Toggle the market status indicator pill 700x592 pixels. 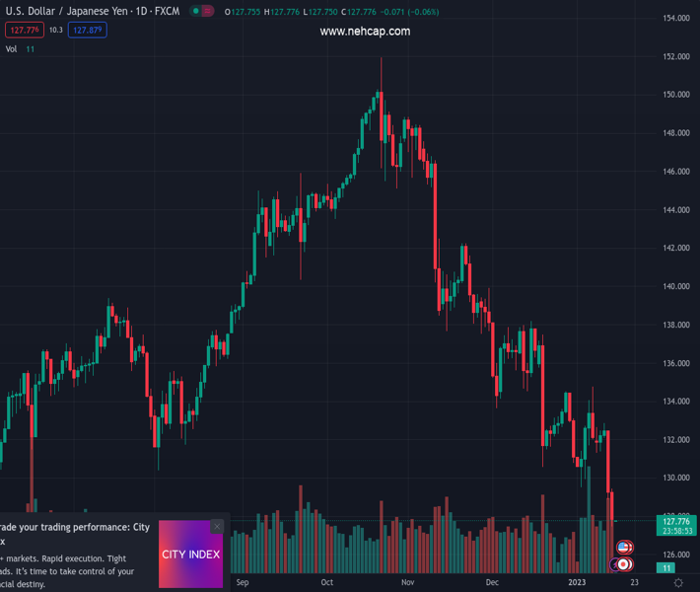[202, 11]
